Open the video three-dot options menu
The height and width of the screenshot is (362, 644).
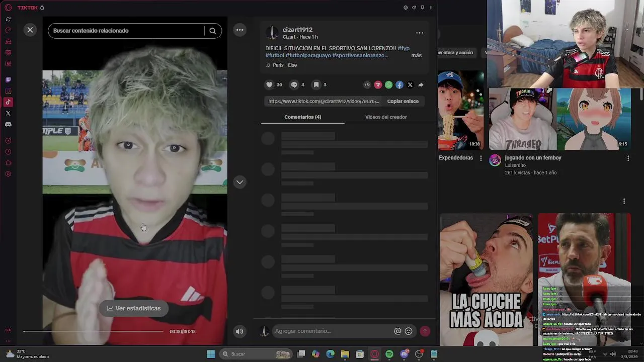pos(240,30)
